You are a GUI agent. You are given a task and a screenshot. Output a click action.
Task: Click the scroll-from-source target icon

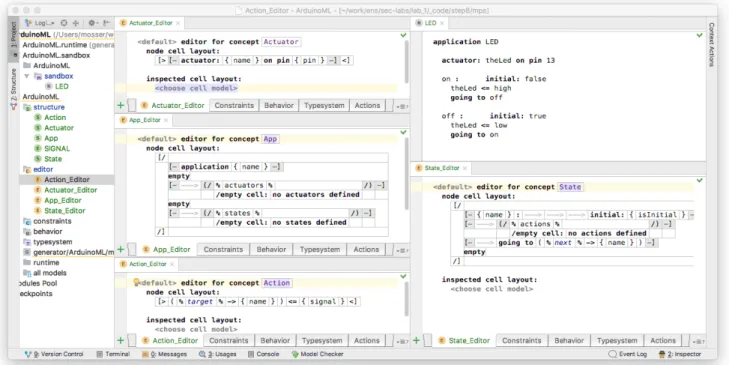[x=64, y=23]
